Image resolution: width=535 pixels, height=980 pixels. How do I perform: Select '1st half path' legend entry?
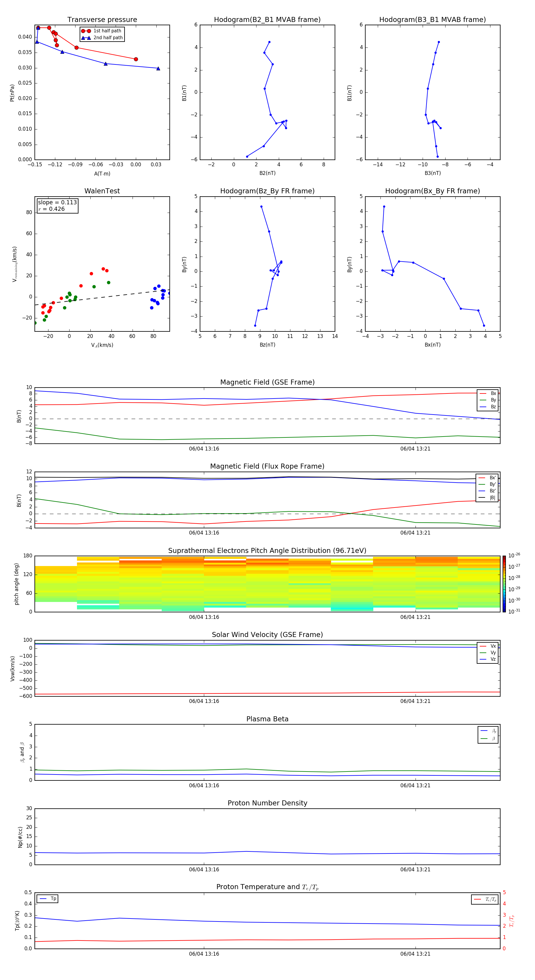[x=102, y=31]
